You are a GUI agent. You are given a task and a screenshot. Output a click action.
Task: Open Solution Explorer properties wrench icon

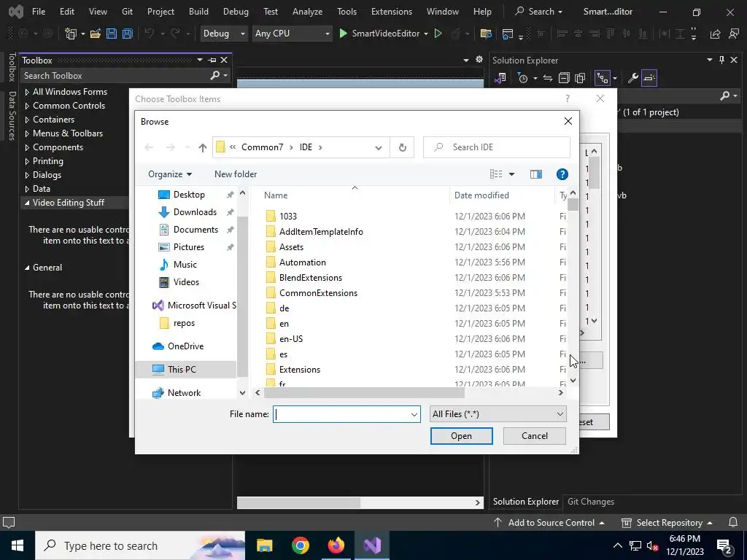tap(632, 78)
